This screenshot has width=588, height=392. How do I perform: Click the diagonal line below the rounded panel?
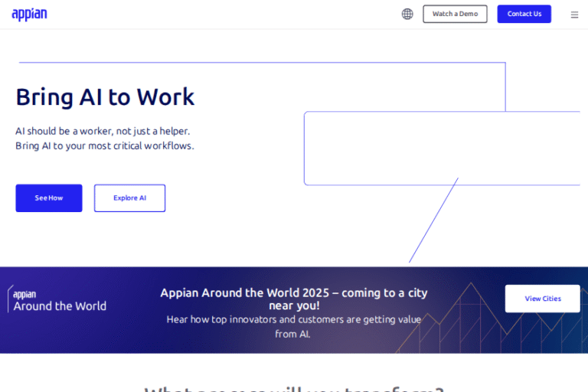[x=433, y=220]
